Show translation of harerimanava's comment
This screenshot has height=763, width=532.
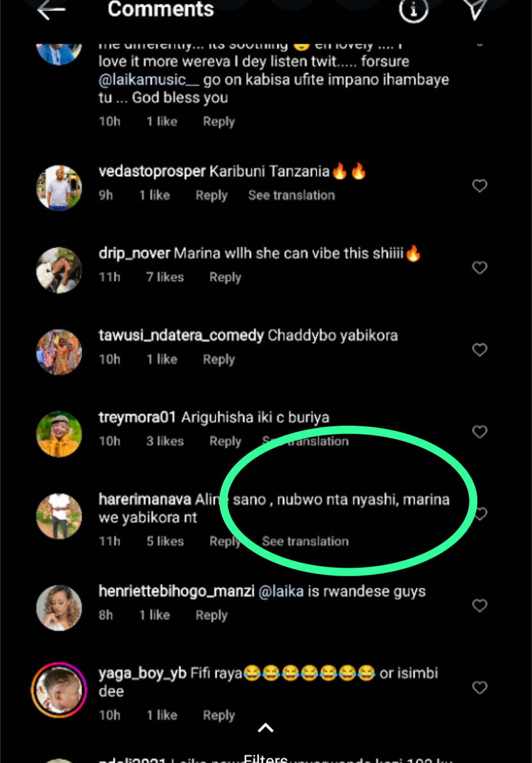(305, 541)
